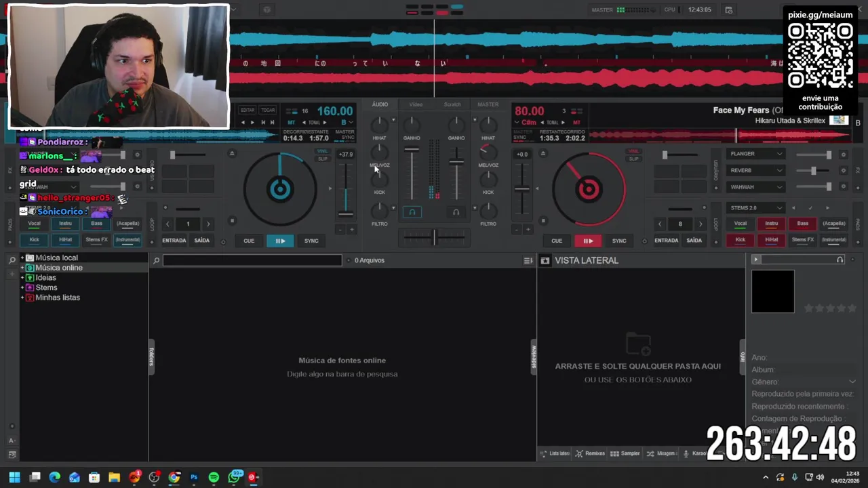Open File Explorer from the taskbar
The image size is (868, 488).
tap(114, 477)
